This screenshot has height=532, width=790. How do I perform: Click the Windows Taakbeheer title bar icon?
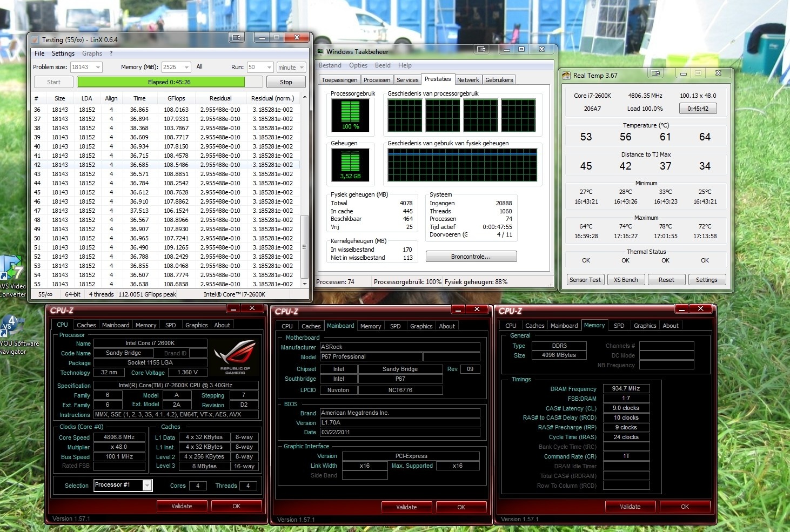[320, 52]
